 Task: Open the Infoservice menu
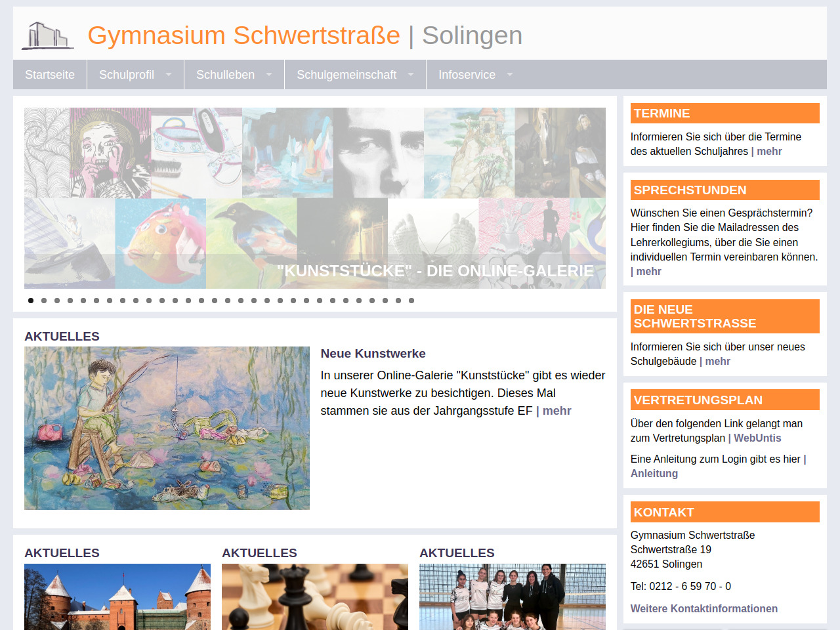[467, 75]
